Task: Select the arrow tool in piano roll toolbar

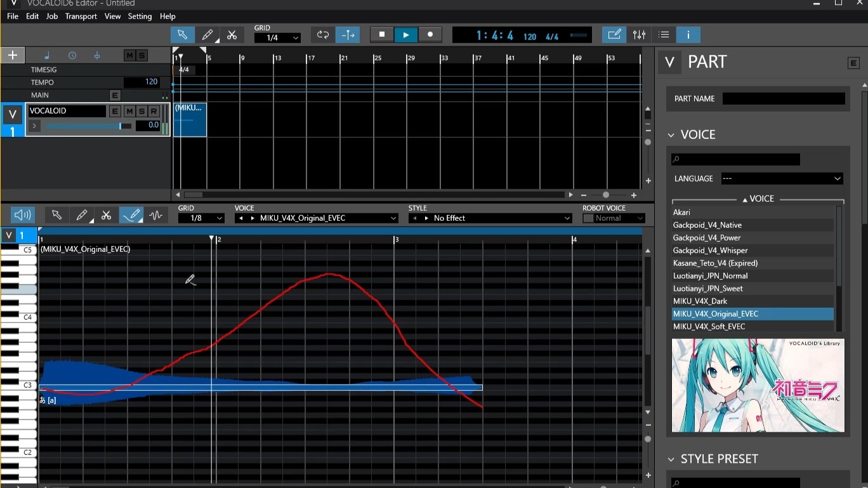Action: 56,216
